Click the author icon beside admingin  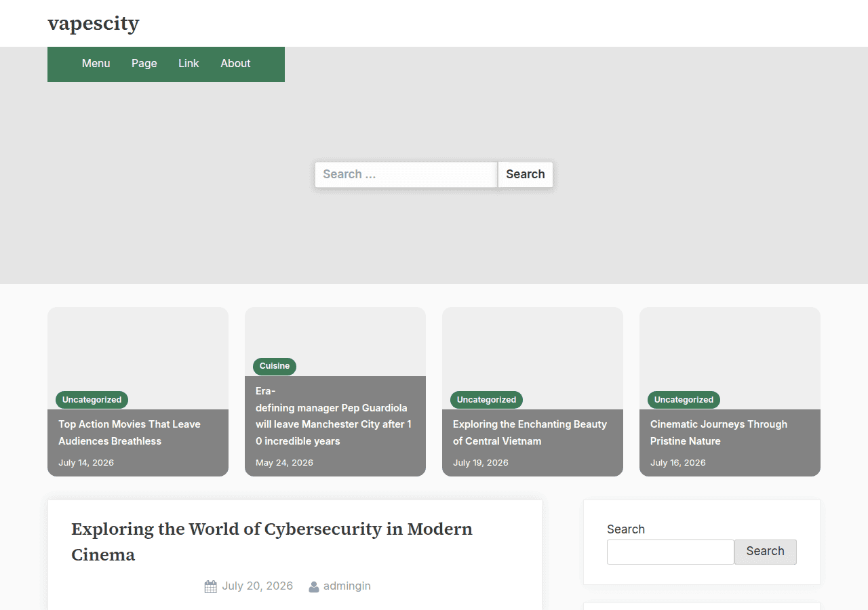(314, 586)
